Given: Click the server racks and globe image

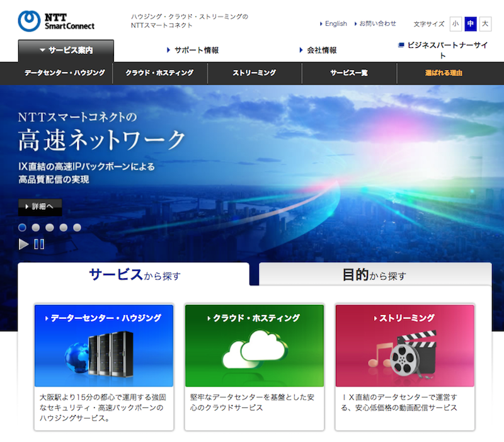Looking at the screenshot, I should pyautogui.click(x=99, y=353).
